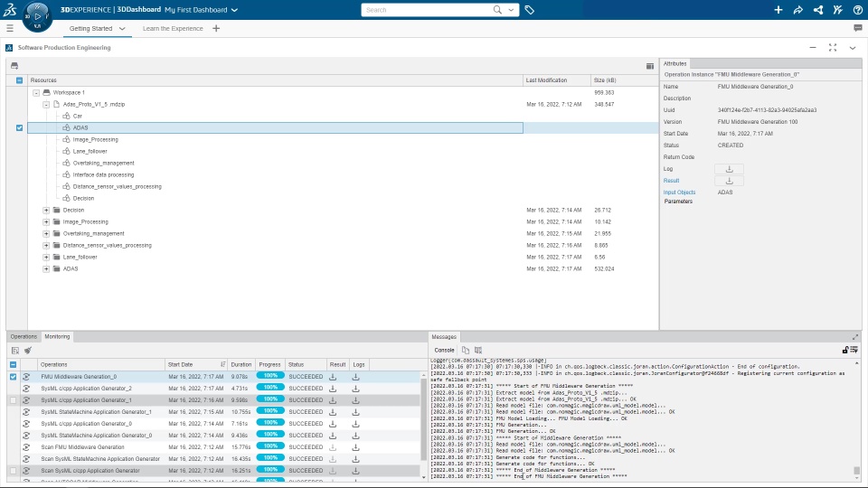Click the social network share icon

coord(817,9)
